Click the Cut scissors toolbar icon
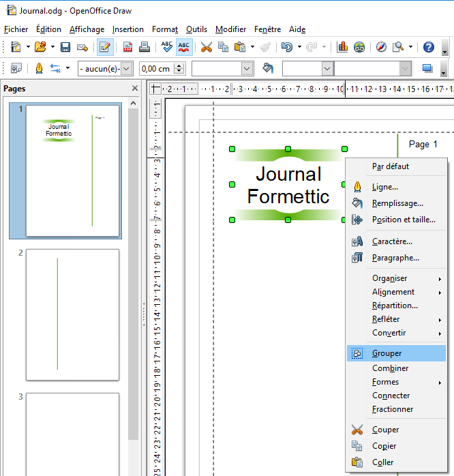Image resolution: width=454 pixels, height=476 pixels. [207, 47]
